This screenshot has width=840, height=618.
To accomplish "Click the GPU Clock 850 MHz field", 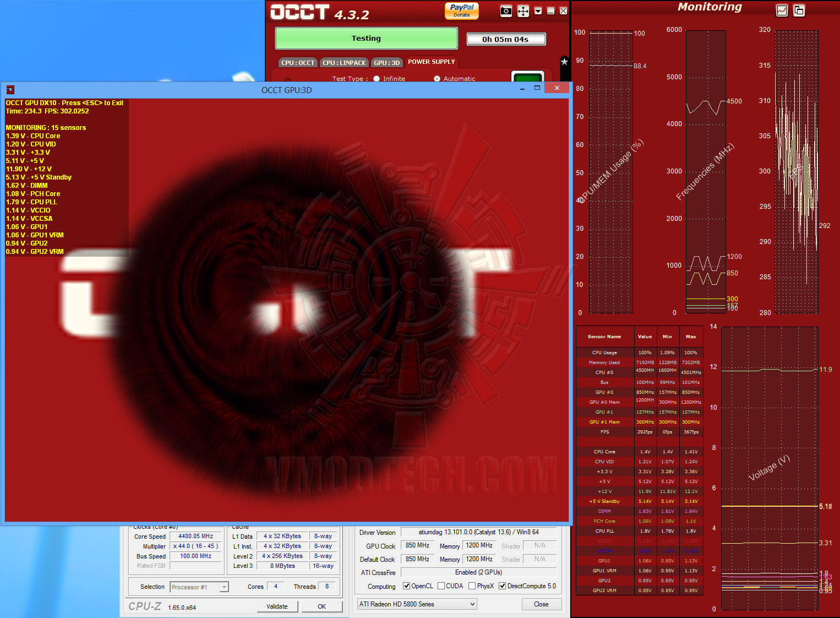I will [417, 545].
